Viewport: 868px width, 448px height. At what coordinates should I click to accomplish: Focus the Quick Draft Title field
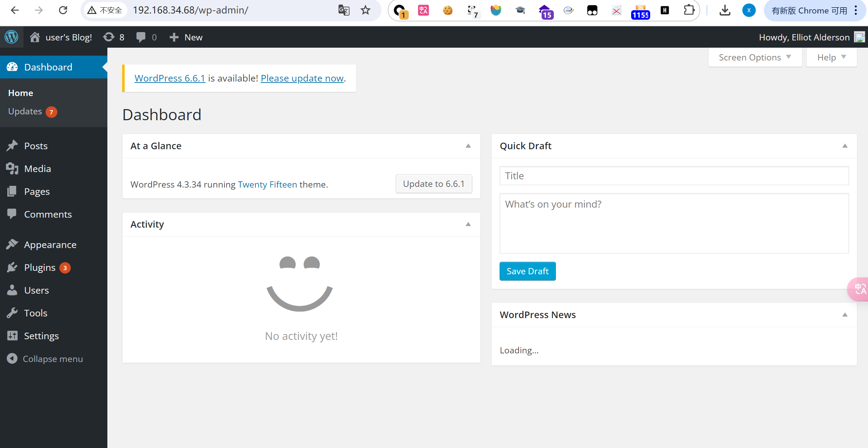pyautogui.click(x=674, y=176)
